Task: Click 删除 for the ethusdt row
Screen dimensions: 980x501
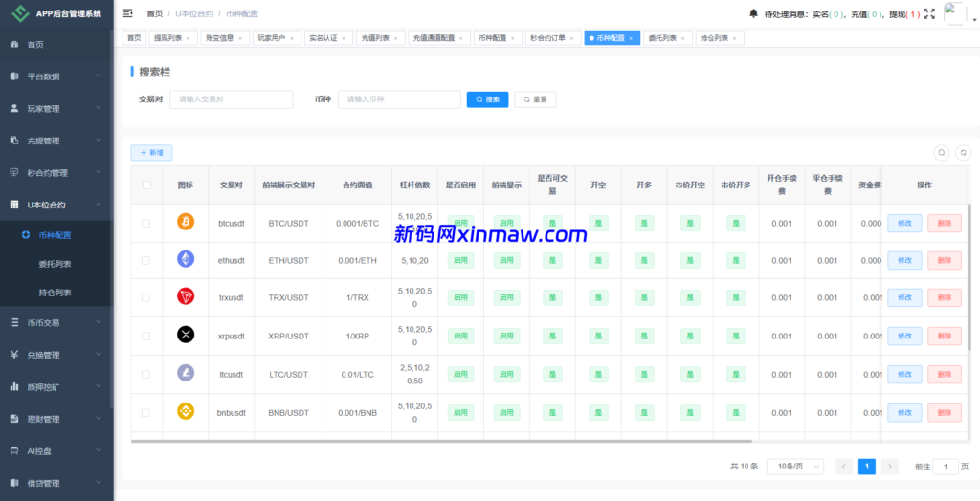Action: click(x=945, y=260)
